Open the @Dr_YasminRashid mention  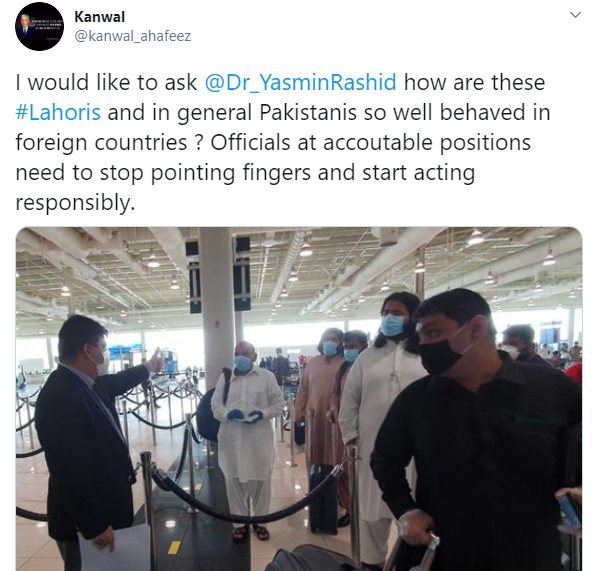[301, 82]
